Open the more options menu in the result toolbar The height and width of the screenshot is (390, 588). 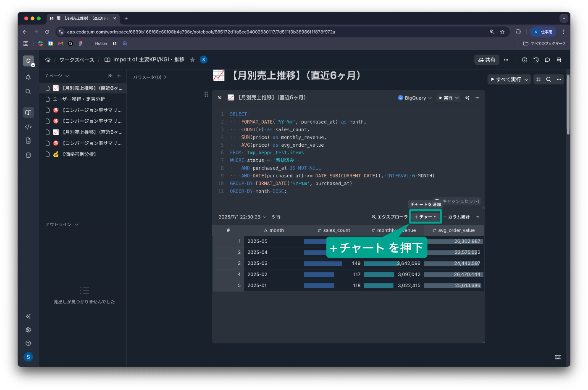477,217
